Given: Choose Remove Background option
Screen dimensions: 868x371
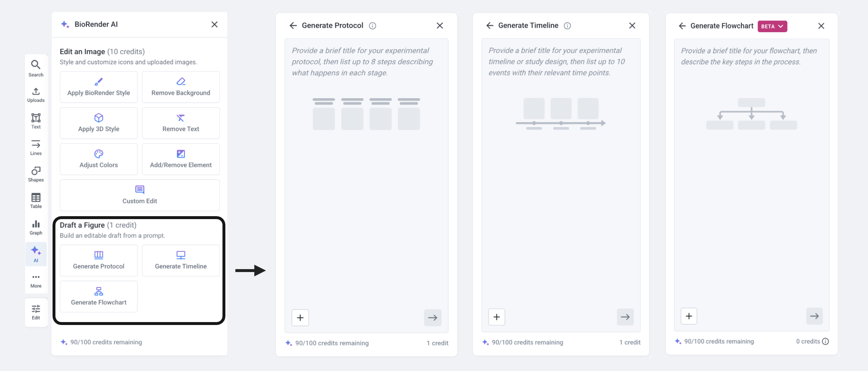Looking at the screenshot, I should tap(181, 87).
